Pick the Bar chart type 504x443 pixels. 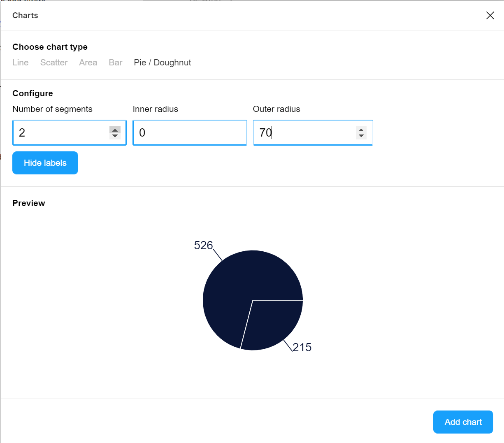pos(116,63)
